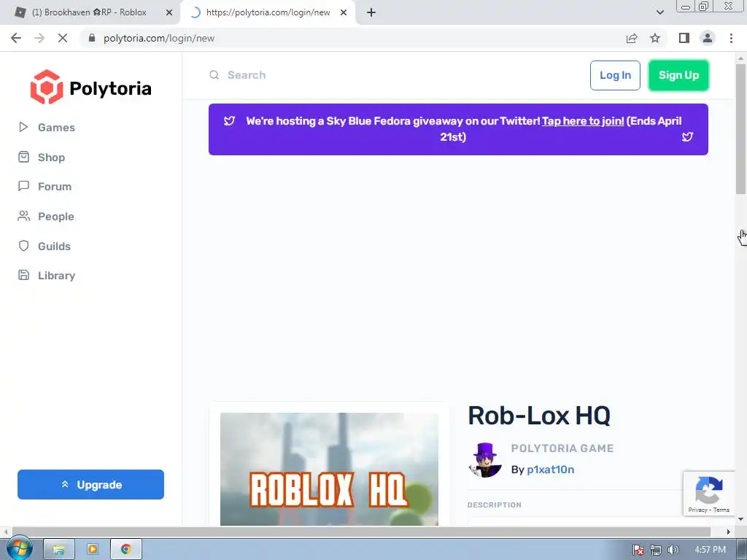Open the ROBLOX HQ game thumbnail
747x560 pixels.
[x=329, y=469]
